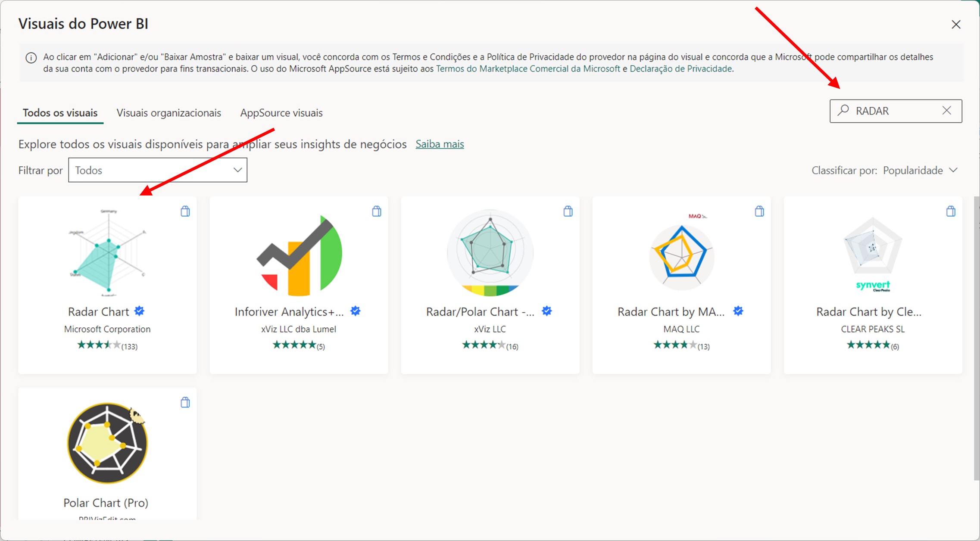Click the shopping bag icon on Radar Chart by MAQ card
This screenshot has width=980, height=541.
coord(759,211)
